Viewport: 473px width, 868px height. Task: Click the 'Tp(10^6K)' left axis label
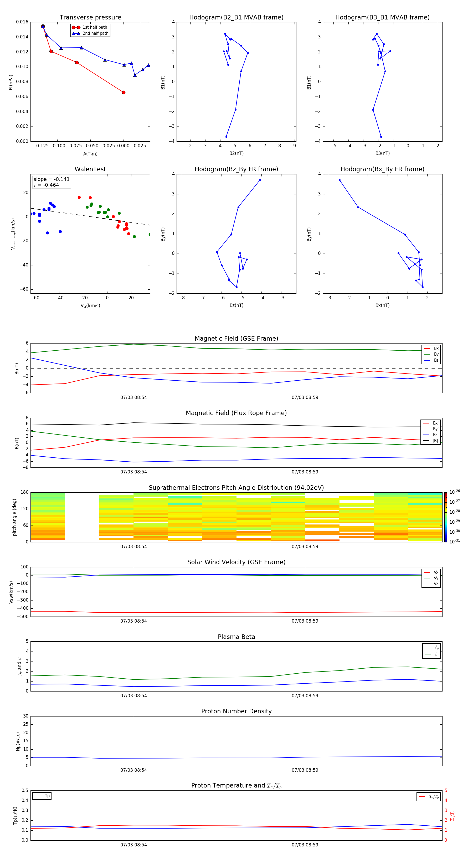(15, 815)
